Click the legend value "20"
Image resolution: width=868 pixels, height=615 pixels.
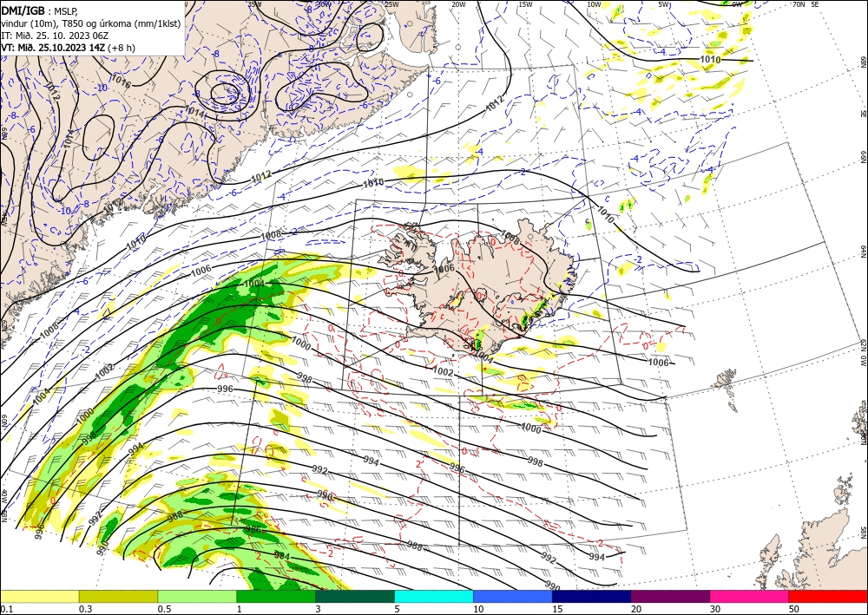tap(636, 609)
